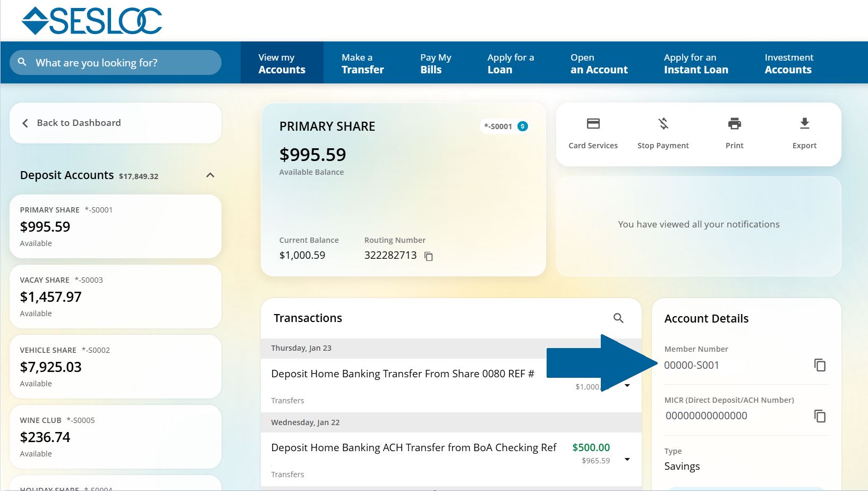Open the Transactions search

(618, 318)
